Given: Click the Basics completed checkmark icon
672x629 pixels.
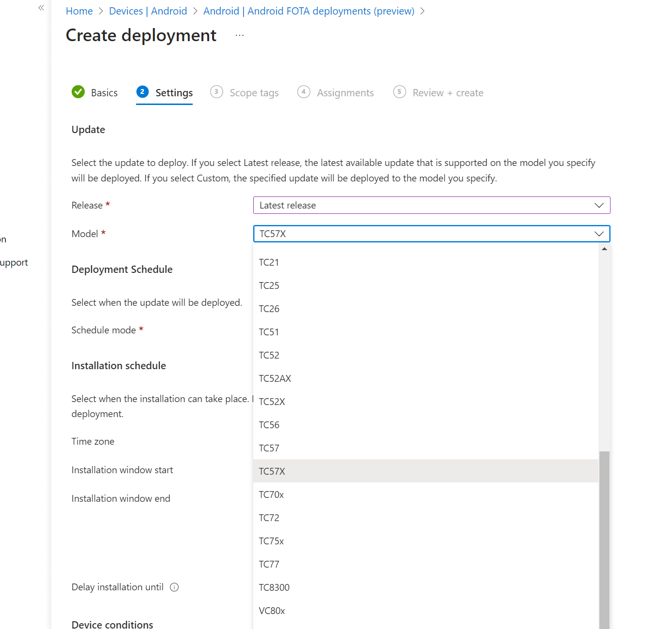Looking at the screenshot, I should 78,92.
